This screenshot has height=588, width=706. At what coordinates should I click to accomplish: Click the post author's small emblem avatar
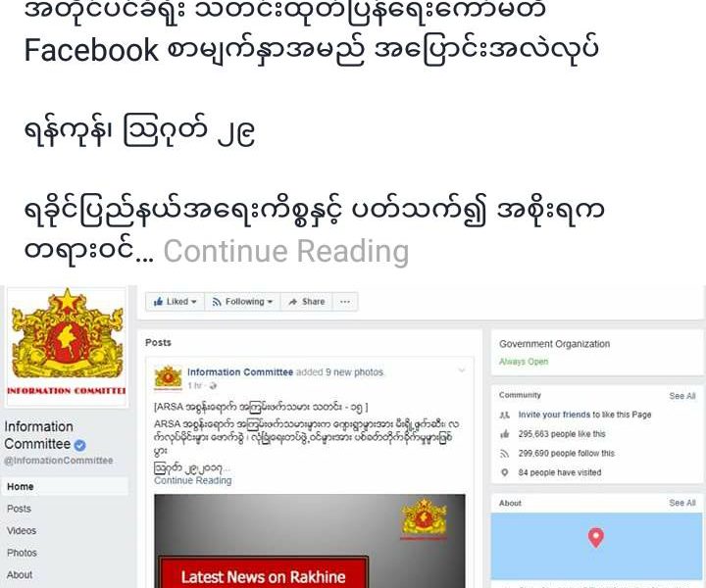pos(168,377)
